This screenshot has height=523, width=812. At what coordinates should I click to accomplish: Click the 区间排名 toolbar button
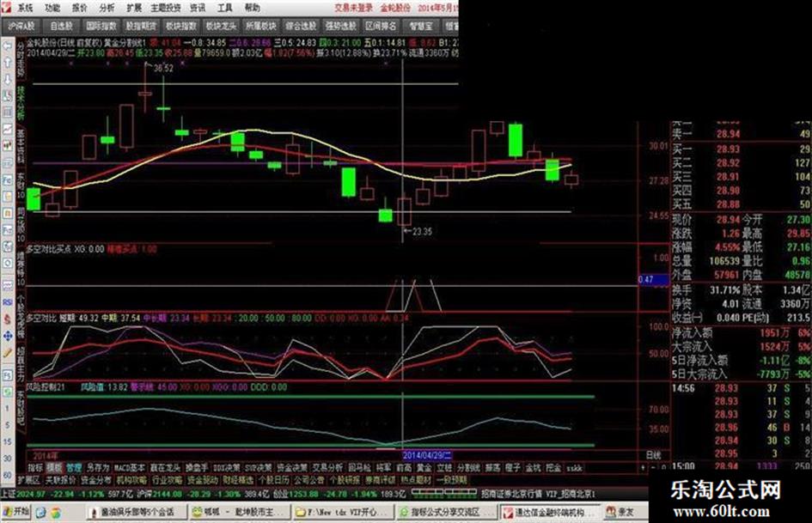[x=381, y=26]
